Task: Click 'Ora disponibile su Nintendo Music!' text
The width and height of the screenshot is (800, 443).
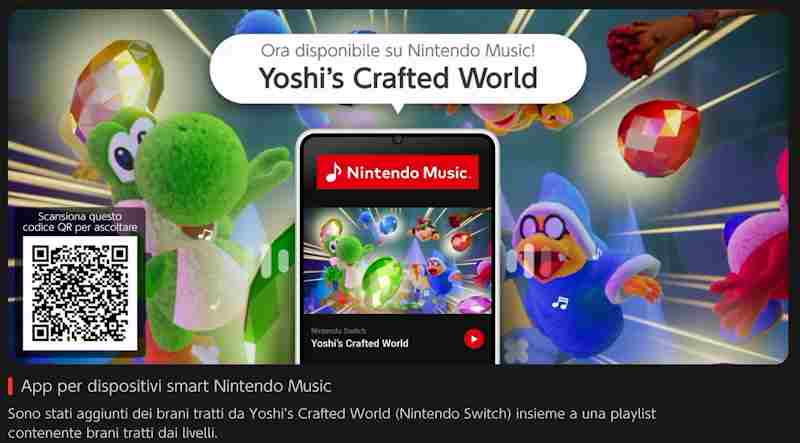Action: point(398,50)
